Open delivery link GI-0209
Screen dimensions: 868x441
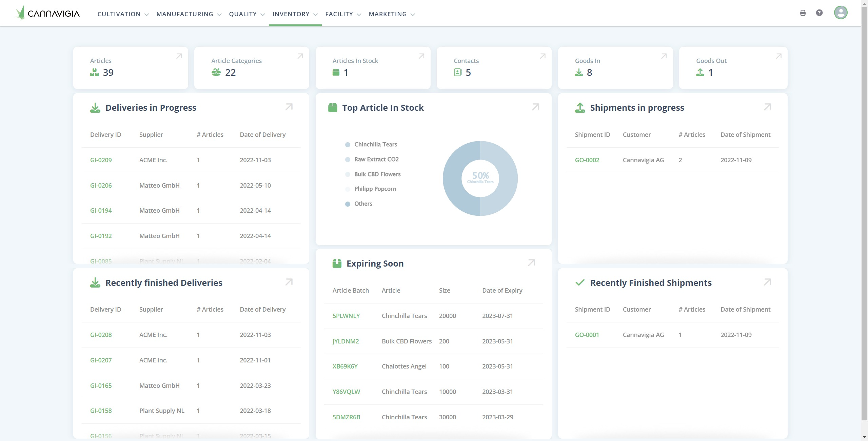(101, 160)
